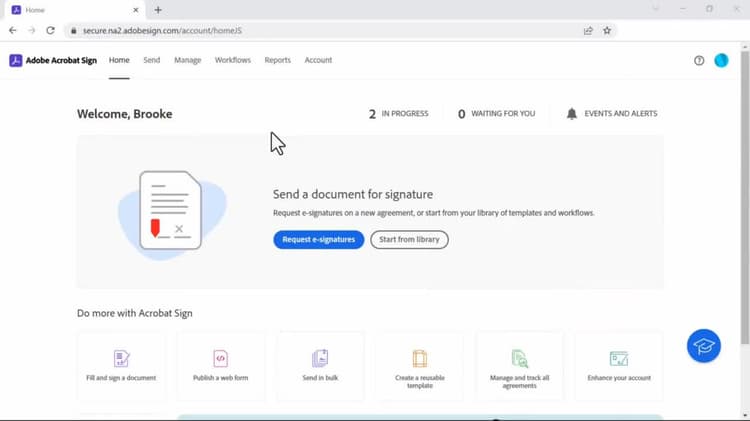Open the graduation cap learning button

[704, 346]
